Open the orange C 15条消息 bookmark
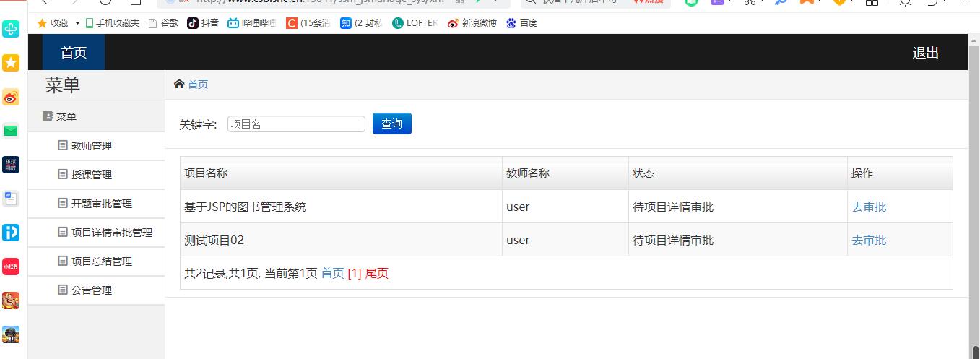Screen dimensions: 980x359 pos(308,23)
